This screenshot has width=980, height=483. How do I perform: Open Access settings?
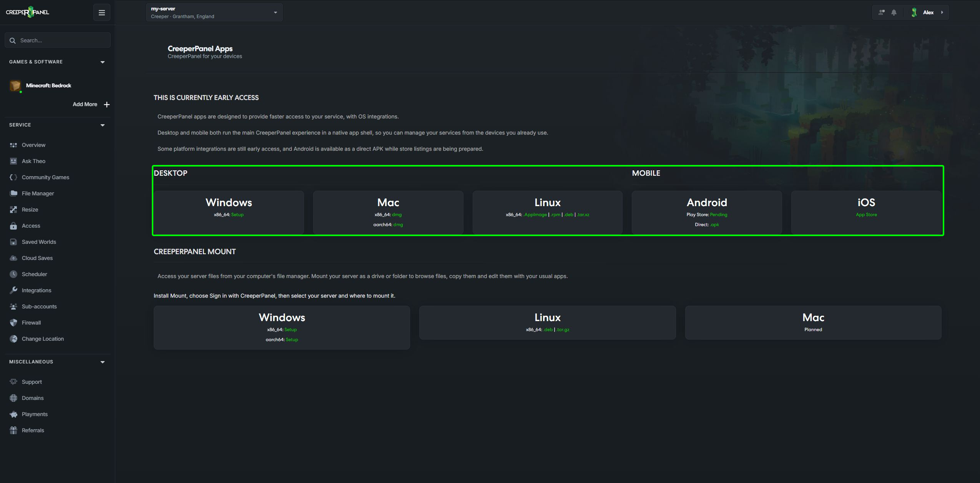click(31, 226)
